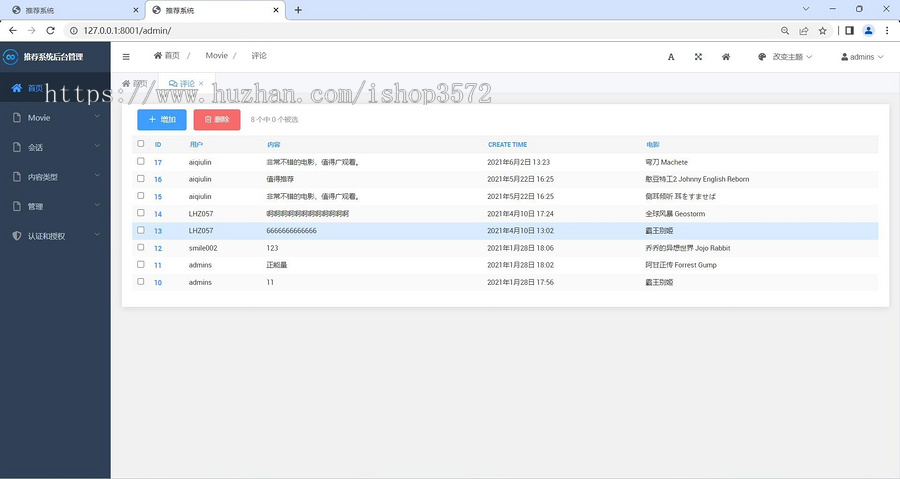Image resolution: width=900 pixels, height=479 pixels.
Task: Open the browser zoom magnifier icon
Action: click(x=785, y=30)
